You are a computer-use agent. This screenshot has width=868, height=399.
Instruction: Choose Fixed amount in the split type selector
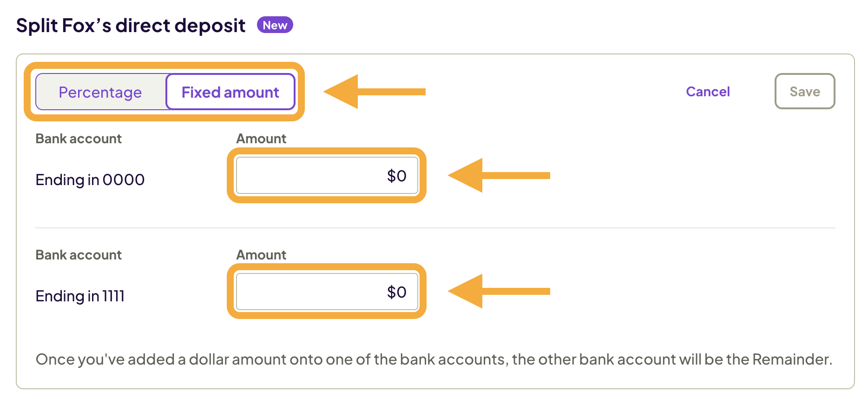click(230, 92)
